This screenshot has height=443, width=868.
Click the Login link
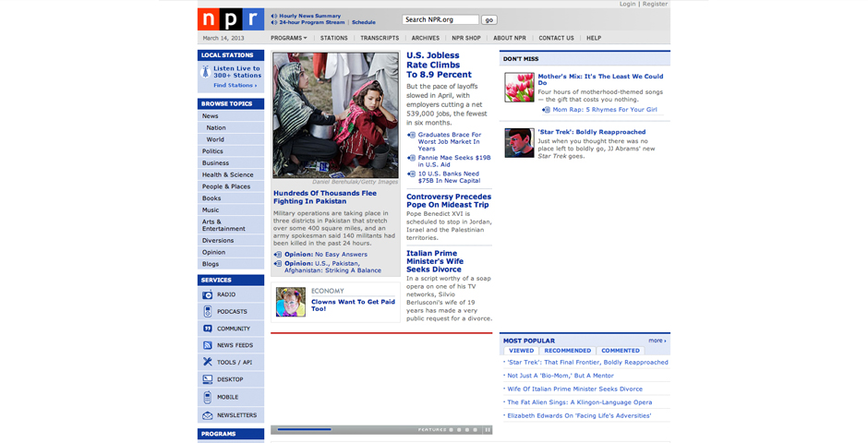click(x=627, y=4)
